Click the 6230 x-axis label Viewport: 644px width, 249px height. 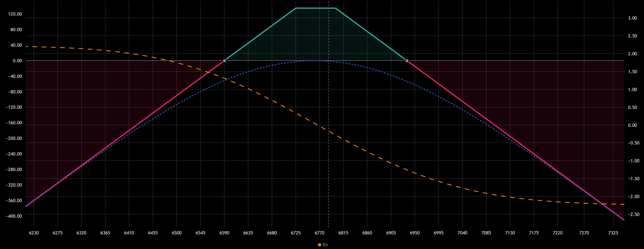(x=34, y=233)
